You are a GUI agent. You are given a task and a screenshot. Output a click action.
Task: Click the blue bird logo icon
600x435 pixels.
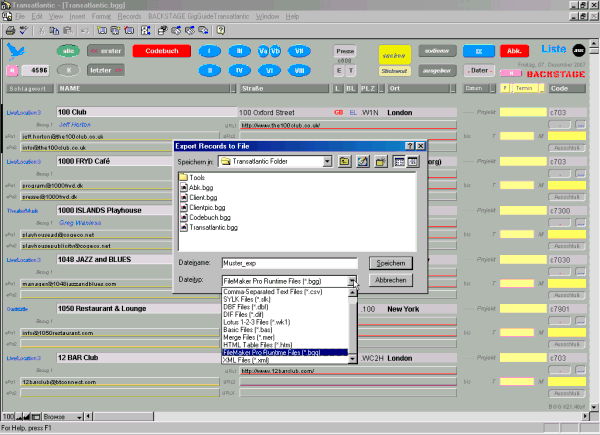click(17, 49)
